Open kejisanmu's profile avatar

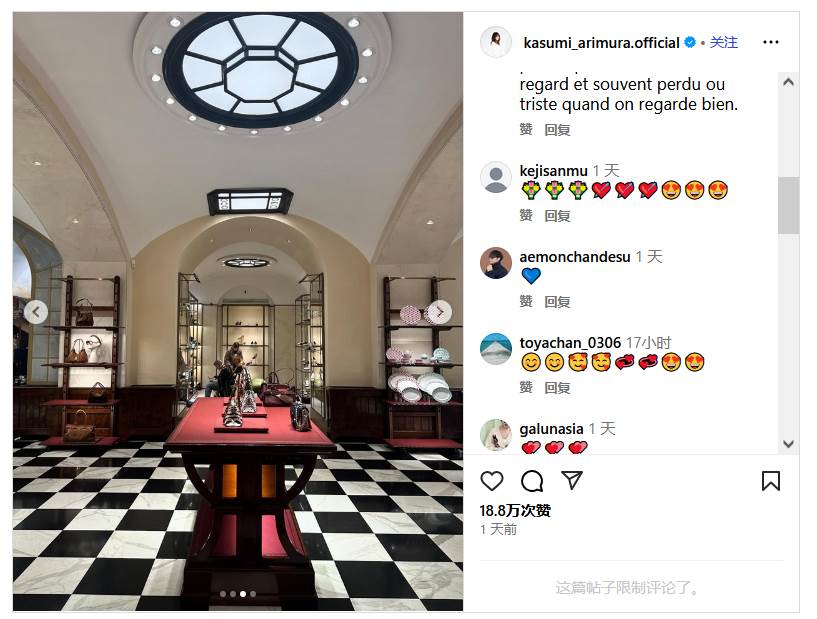[x=496, y=177]
